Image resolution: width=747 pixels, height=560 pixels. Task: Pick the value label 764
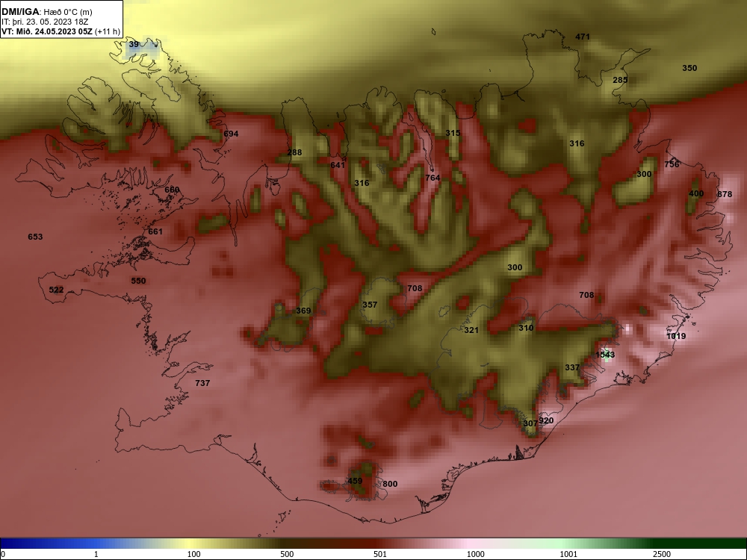point(433,178)
